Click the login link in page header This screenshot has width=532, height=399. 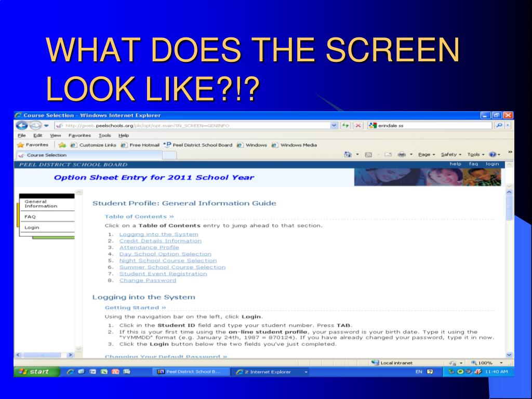pyautogui.click(x=492, y=164)
